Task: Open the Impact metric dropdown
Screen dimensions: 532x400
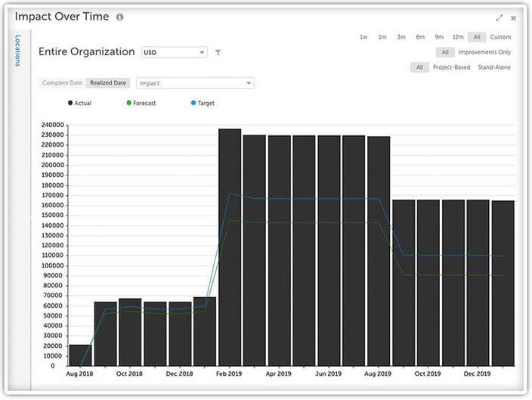Action: 195,83
